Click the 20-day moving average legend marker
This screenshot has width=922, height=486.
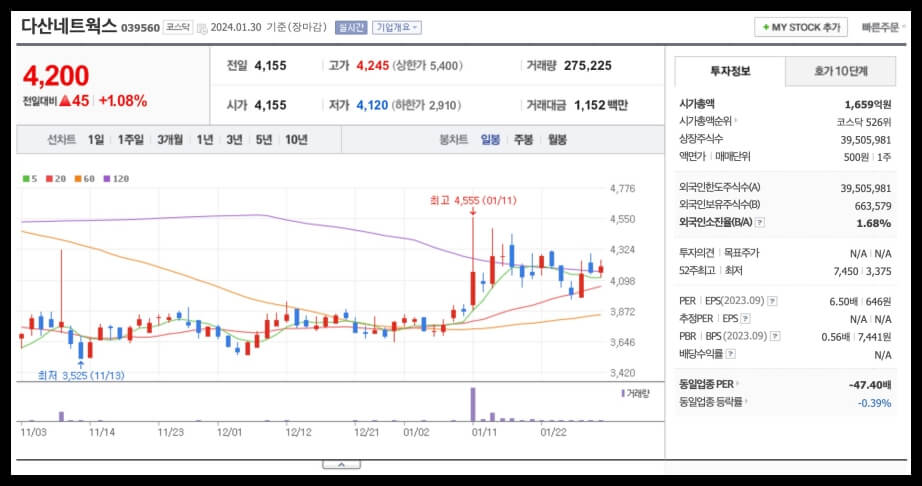tap(49, 179)
